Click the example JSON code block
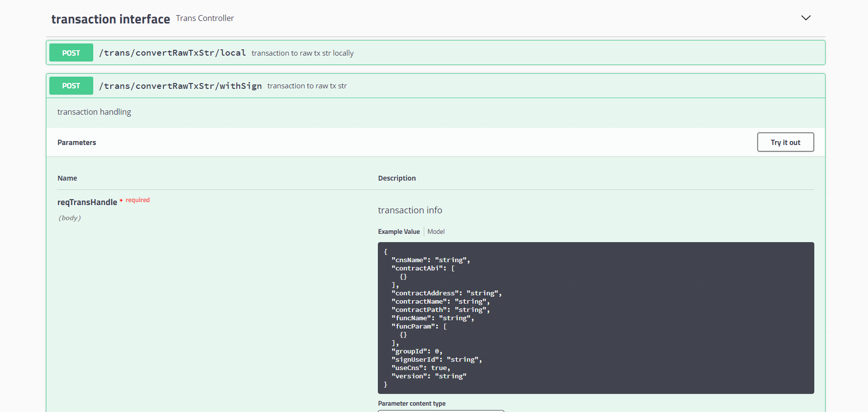This screenshot has height=412, width=868. click(x=596, y=318)
